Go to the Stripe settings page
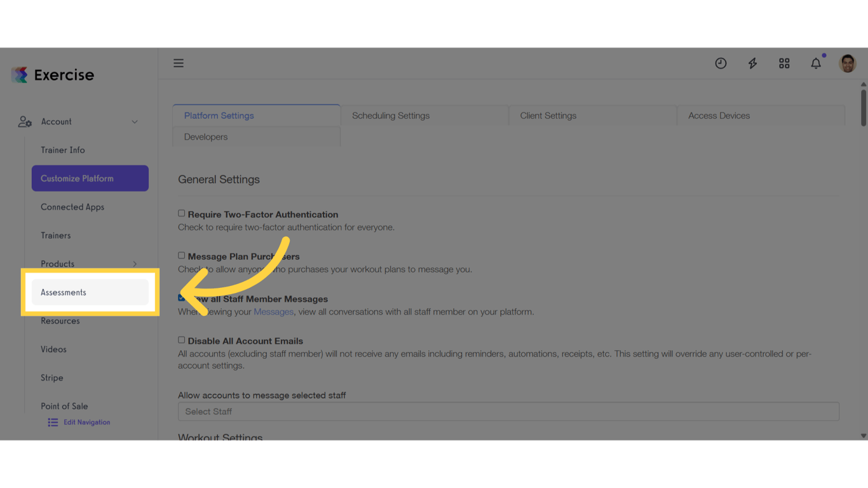The width and height of the screenshot is (868, 488). 51,377
